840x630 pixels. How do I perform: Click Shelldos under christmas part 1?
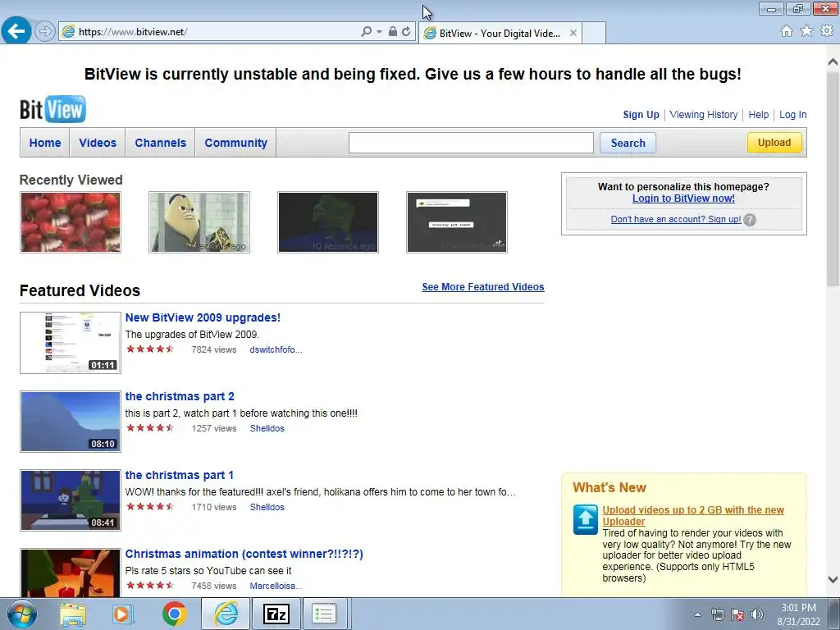(267, 507)
